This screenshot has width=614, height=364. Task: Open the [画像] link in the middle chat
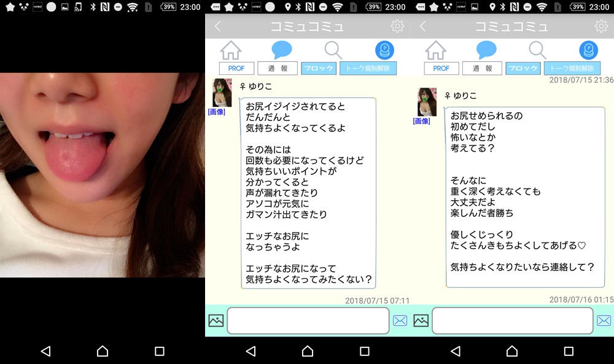(216, 112)
